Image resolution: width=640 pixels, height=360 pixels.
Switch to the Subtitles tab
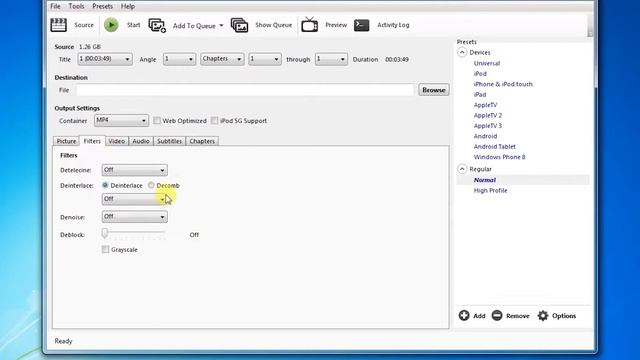(169, 141)
